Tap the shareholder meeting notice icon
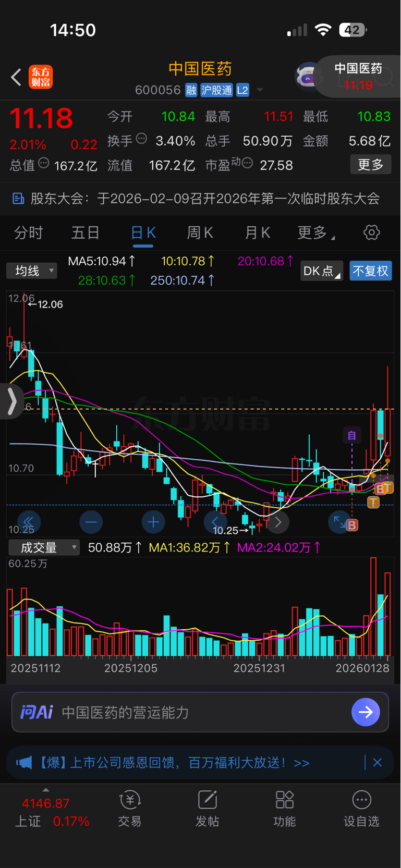Screen dimensions: 401x868 [x=18, y=199]
